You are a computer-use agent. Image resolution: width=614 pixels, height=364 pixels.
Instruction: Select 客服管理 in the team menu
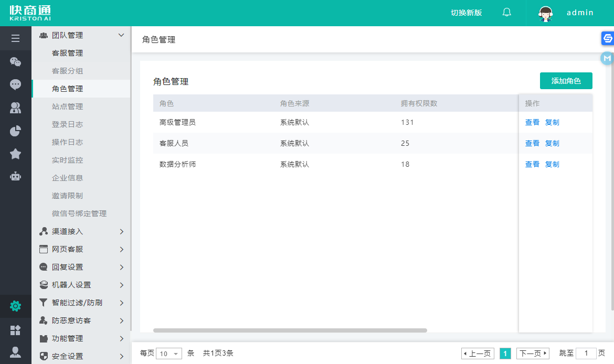[x=67, y=53]
